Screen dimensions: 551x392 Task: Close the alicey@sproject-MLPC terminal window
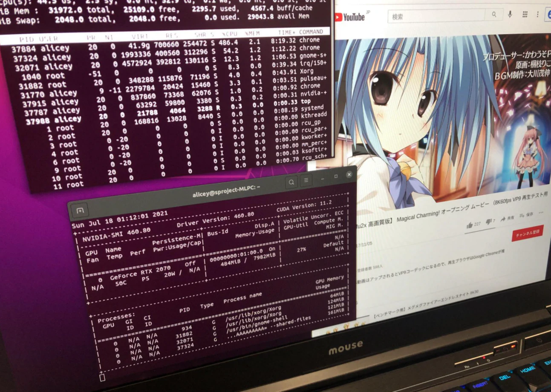point(349,174)
